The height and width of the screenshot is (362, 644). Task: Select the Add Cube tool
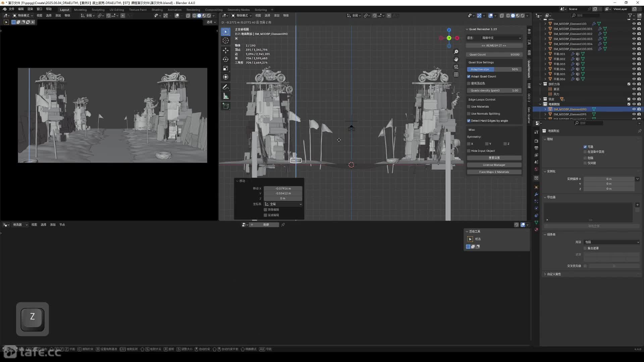coord(226,106)
